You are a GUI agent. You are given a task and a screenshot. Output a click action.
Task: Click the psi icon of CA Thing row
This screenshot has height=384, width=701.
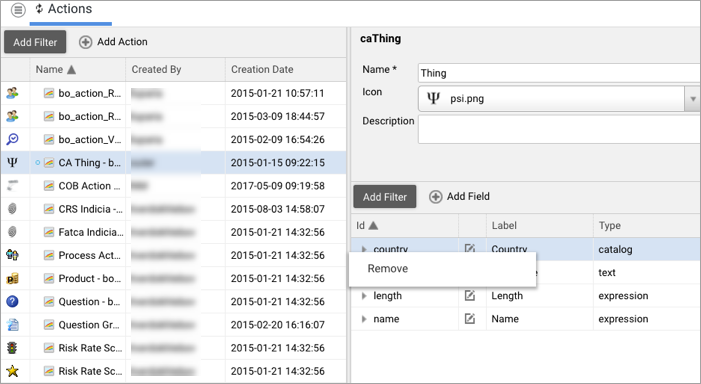[13, 163]
